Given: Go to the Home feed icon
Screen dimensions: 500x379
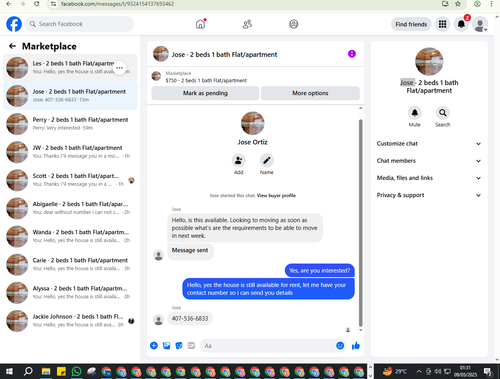Looking at the screenshot, I should tap(200, 24).
